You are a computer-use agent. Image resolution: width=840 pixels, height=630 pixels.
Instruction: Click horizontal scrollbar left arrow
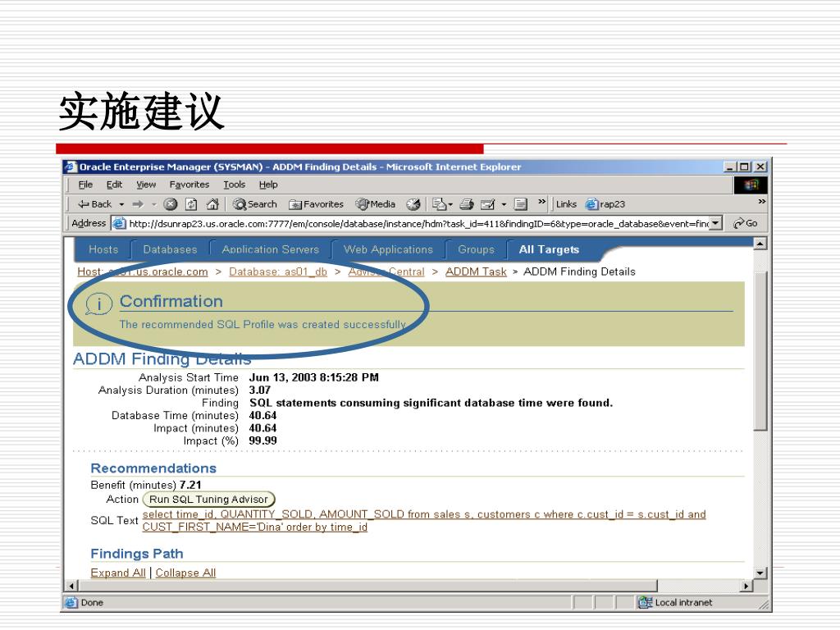[x=71, y=586]
